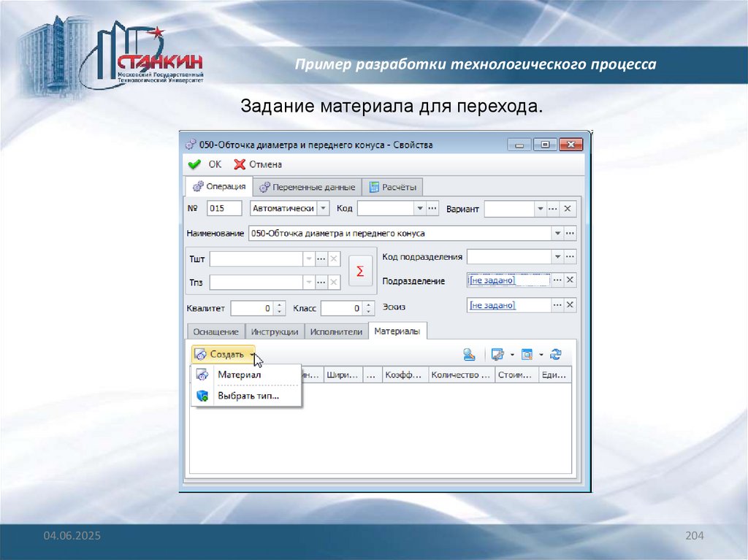
Task: Click the Шири... column header
Action: point(343,375)
